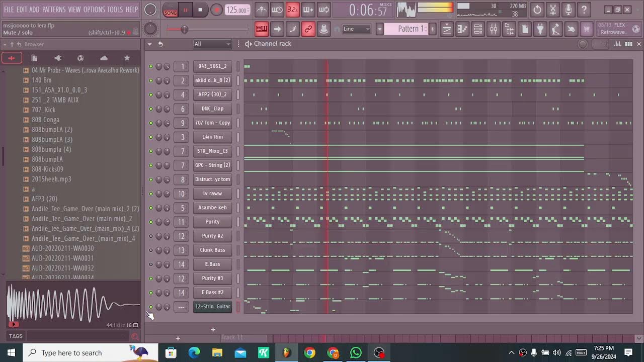Viewport: 644px width, 362px height.
Task: Open the pattern selector arrow before Pattern 1
Action: point(379,29)
